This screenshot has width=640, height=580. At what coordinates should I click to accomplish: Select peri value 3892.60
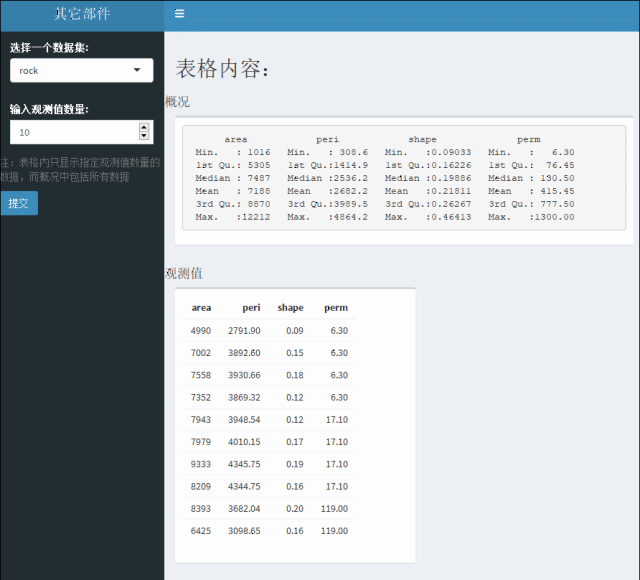coord(244,353)
